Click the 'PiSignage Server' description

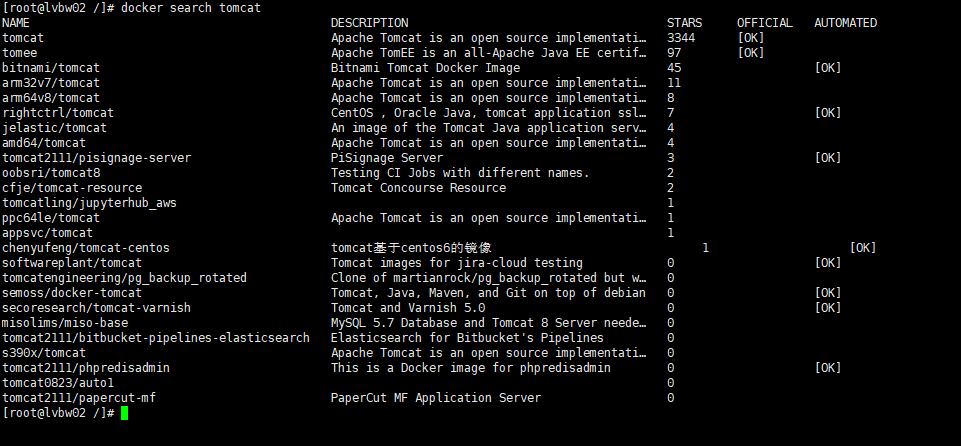pyautogui.click(x=387, y=158)
